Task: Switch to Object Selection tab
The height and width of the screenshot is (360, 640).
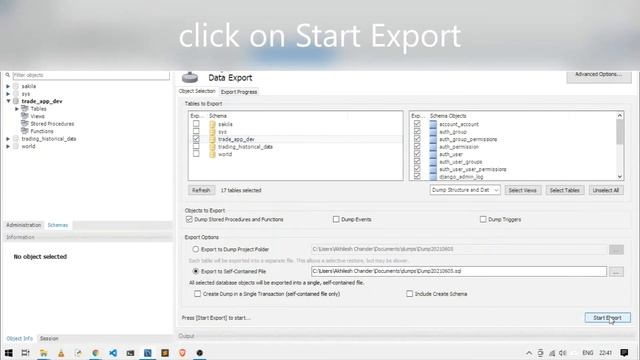Action: pos(197,91)
